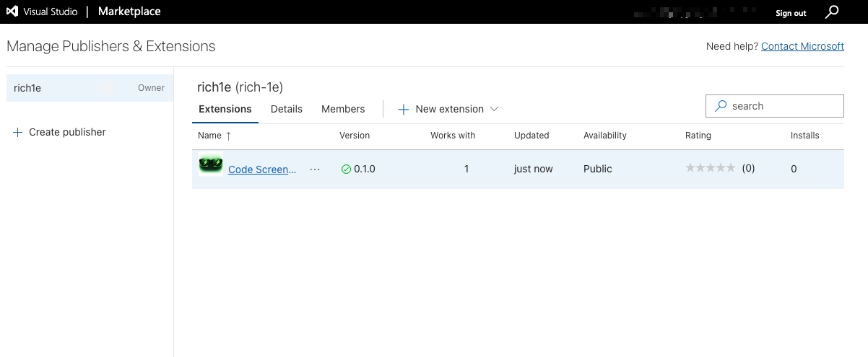The height and width of the screenshot is (357, 868).
Task: Click the green sunglasses extension thumbnail
Action: click(211, 166)
